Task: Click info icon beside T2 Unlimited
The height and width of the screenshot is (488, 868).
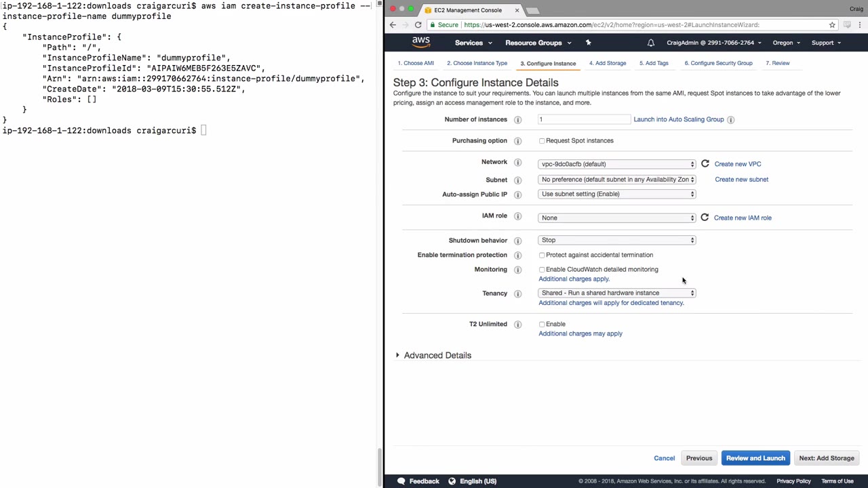Action: pos(517,325)
